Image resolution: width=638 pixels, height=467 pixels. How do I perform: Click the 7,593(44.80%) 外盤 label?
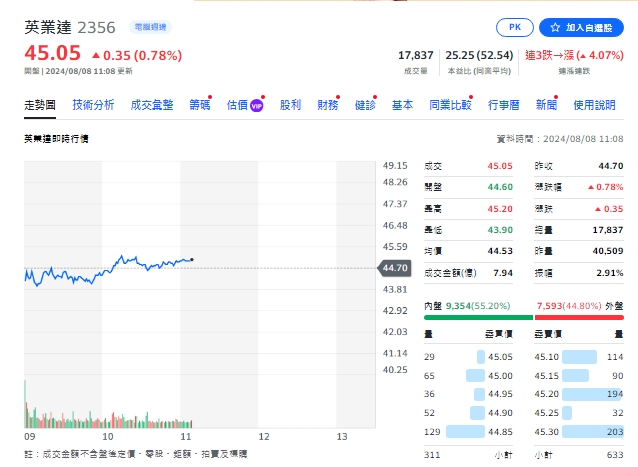click(x=580, y=306)
